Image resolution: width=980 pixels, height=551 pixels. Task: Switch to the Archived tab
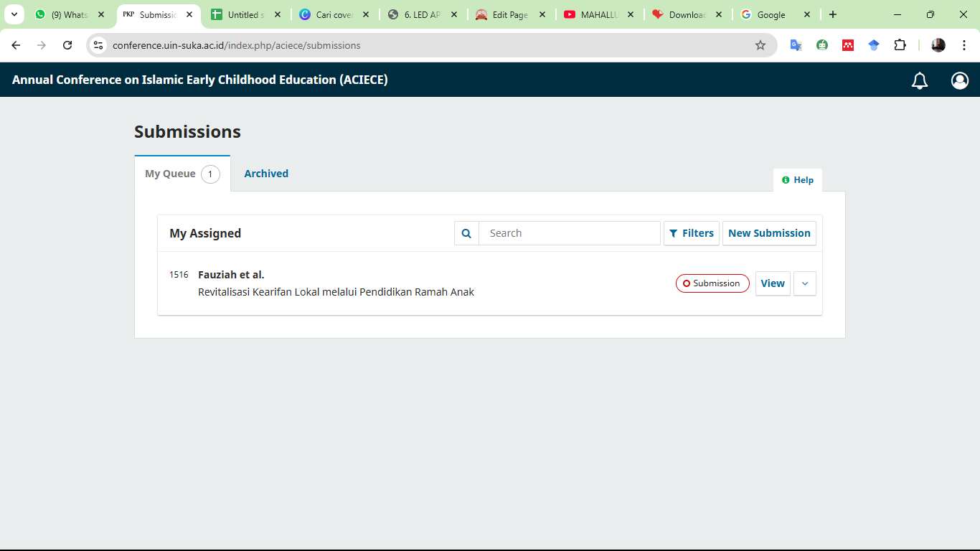click(266, 174)
